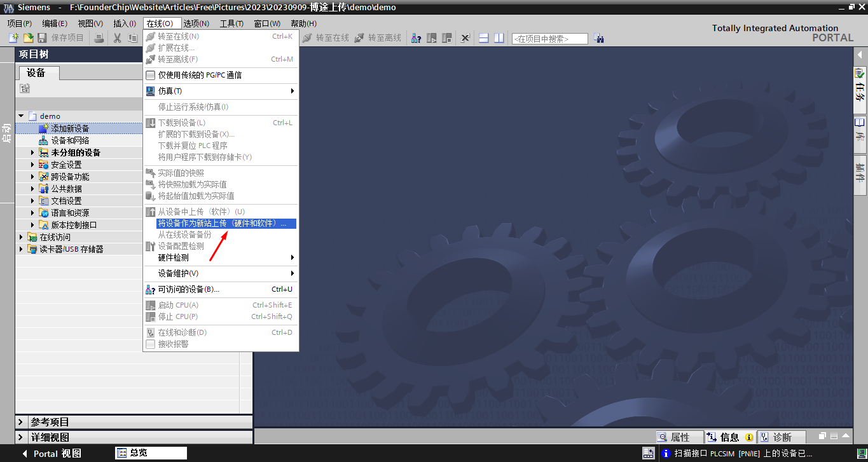Open the 视图(V) menu
The image size is (868, 462).
pyautogui.click(x=90, y=24)
